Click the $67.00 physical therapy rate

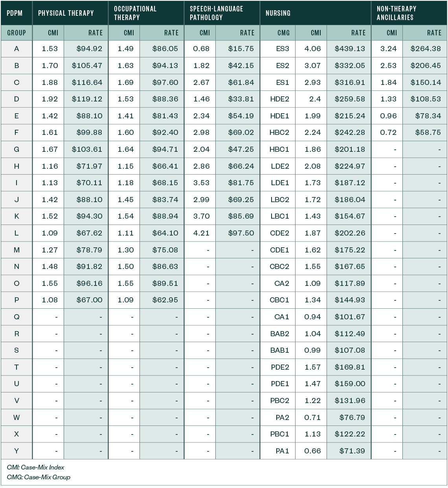(x=89, y=300)
